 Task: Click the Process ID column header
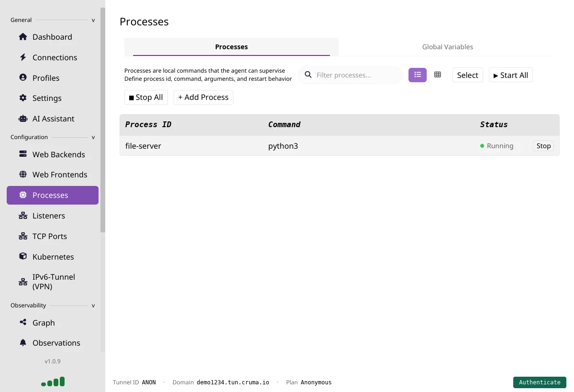point(148,124)
